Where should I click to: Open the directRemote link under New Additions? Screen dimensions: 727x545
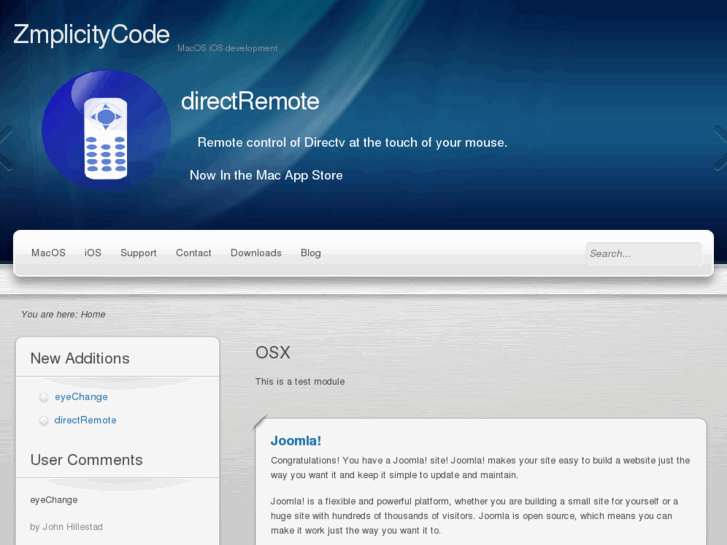85,420
